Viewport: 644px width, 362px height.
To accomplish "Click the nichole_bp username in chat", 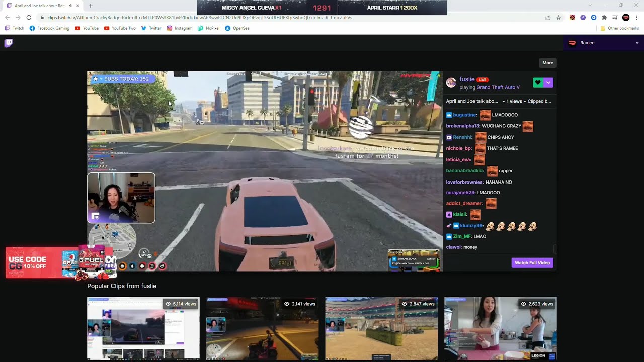I will (x=458, y=148).
